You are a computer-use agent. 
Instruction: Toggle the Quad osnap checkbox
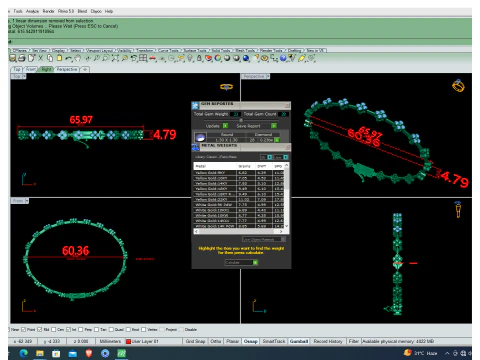click(111, 329)
